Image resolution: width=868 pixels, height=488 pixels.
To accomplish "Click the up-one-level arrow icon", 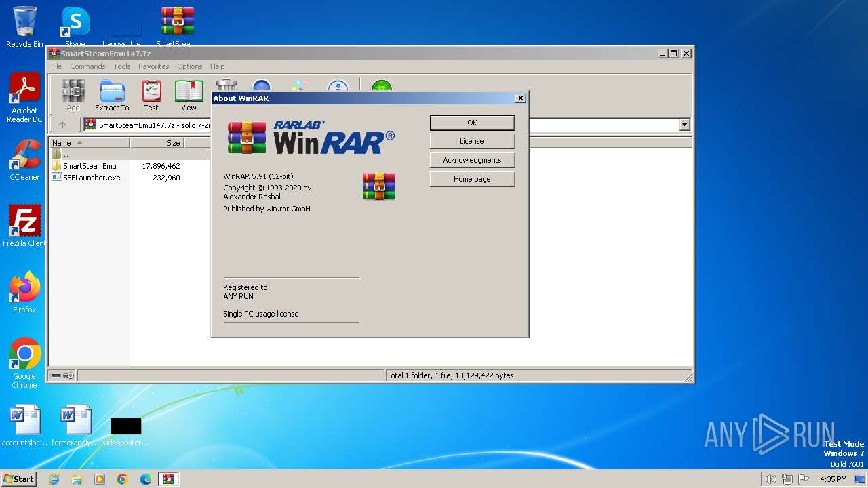I will 62,125.
